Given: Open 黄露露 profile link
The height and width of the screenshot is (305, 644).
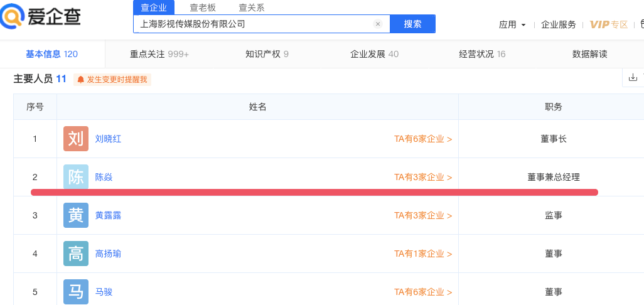Looking at the screenshot, I should pos(108,215).
